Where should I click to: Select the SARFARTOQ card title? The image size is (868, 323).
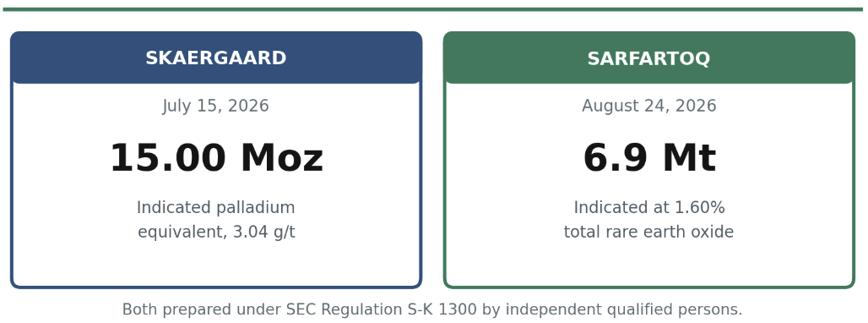click(x=648, y=58)
